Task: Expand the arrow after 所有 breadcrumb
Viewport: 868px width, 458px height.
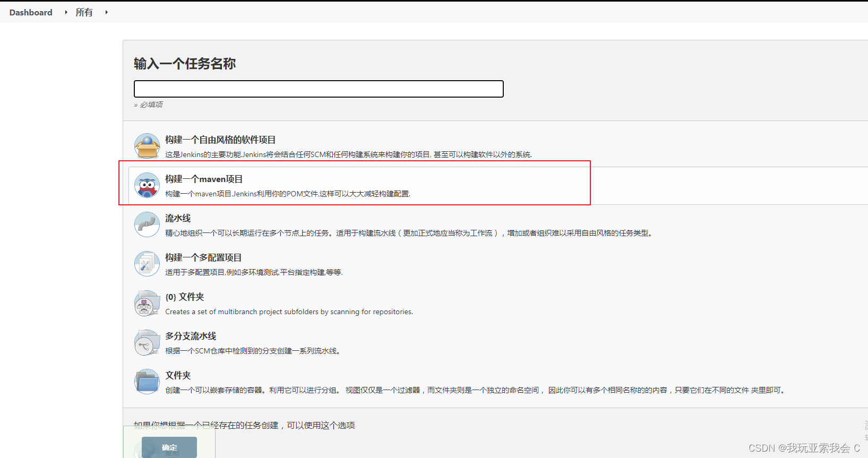Action: click(x=106, y=12)
